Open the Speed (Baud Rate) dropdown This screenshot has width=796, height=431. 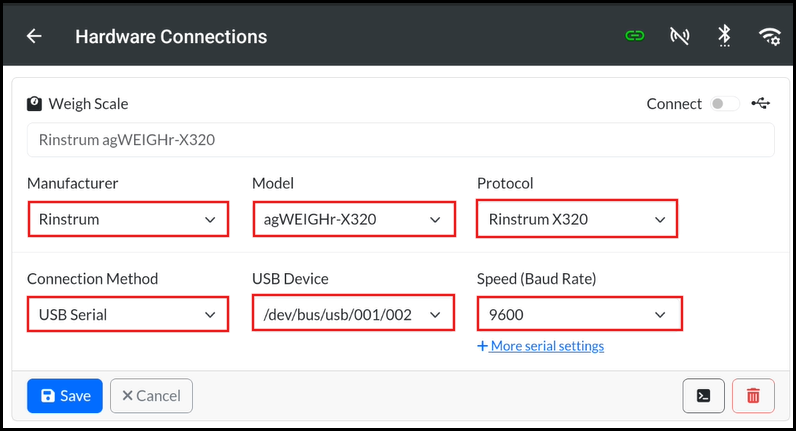579,314
